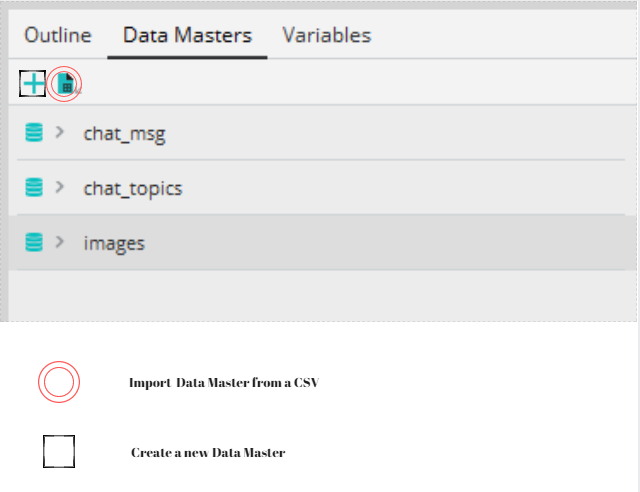This screenshot has width=640, height=492.
Task: Select the chat_topics entry name
Action: tap(132, 189)
